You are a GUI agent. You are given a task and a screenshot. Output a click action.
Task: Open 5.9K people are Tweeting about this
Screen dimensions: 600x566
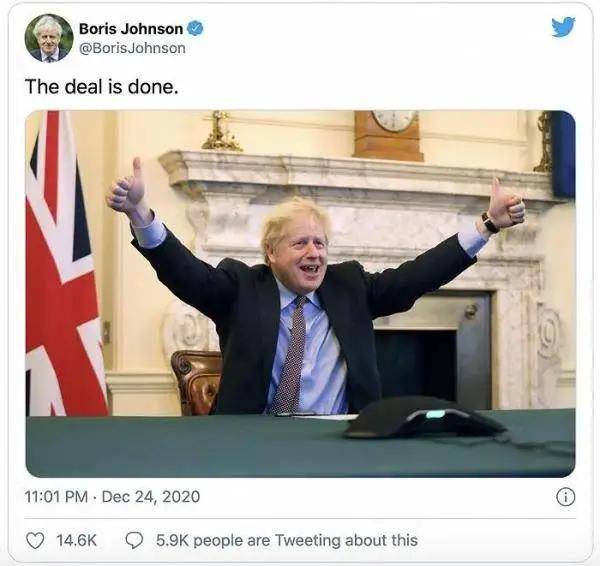(x=287, y=541)
